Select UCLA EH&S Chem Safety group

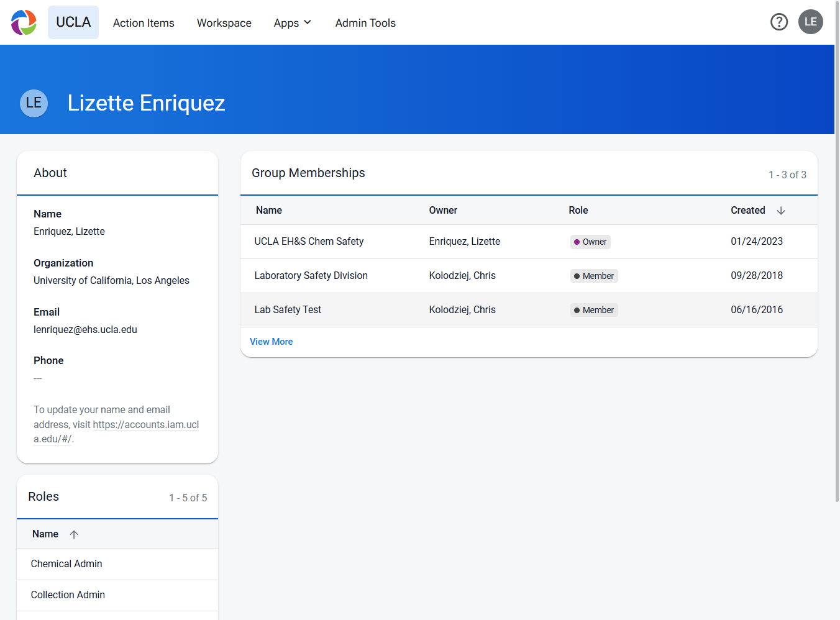309,242
